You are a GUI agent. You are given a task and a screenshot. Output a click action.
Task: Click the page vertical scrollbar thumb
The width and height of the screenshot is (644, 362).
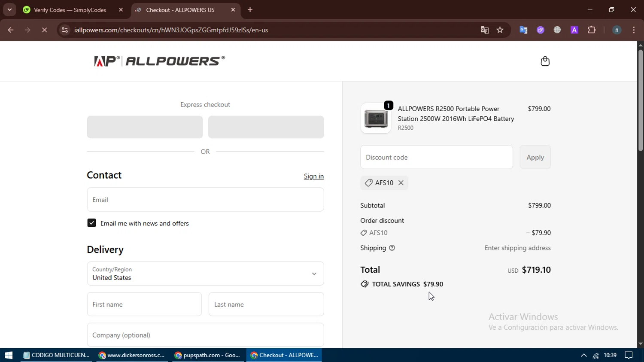640,100
